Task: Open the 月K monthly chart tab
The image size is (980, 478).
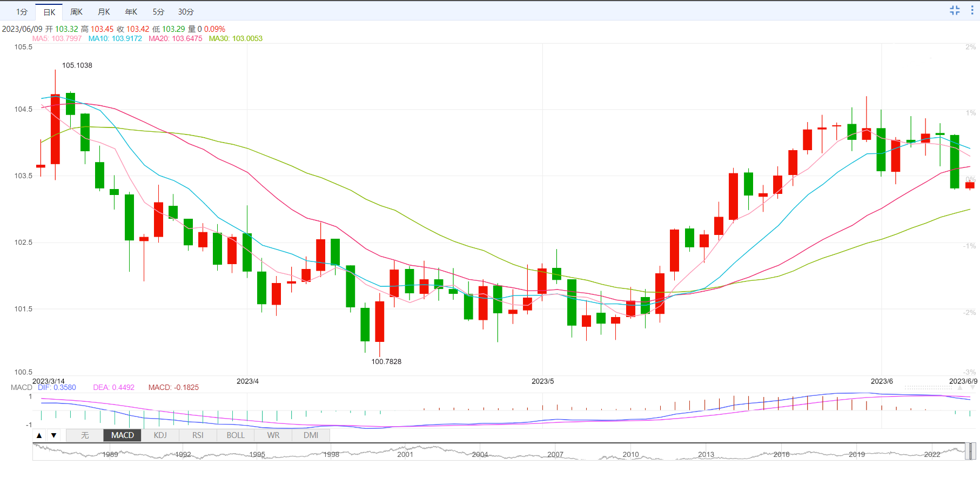Action: point(104,12)
